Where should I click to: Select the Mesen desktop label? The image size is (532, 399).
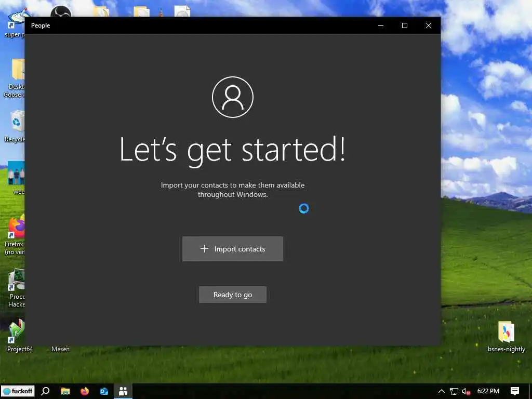[x=60, y=349]
